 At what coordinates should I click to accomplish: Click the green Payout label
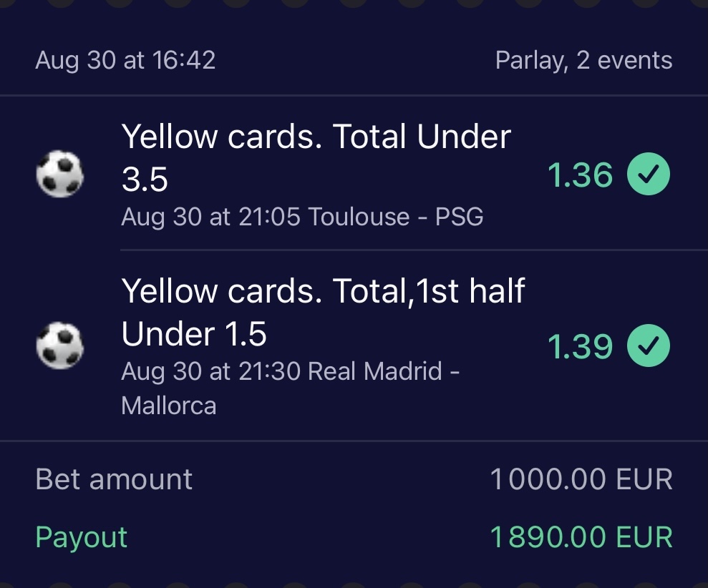point(82,537)
